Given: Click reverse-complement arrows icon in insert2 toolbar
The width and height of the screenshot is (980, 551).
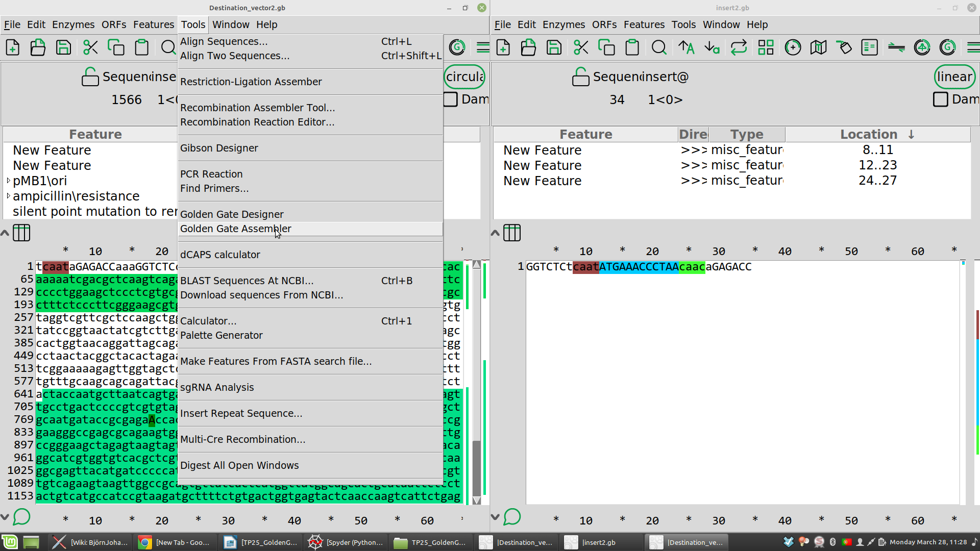Looking at the screenshot, I should [739, 47].
